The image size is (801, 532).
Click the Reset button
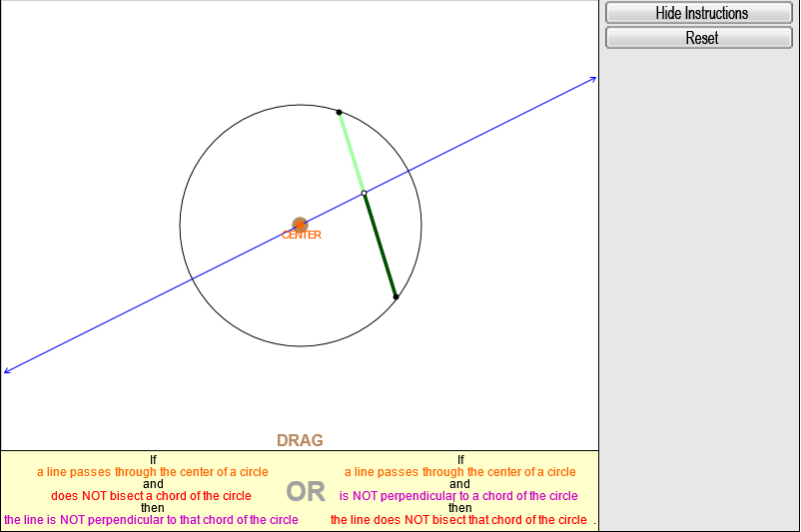[699, 38]
